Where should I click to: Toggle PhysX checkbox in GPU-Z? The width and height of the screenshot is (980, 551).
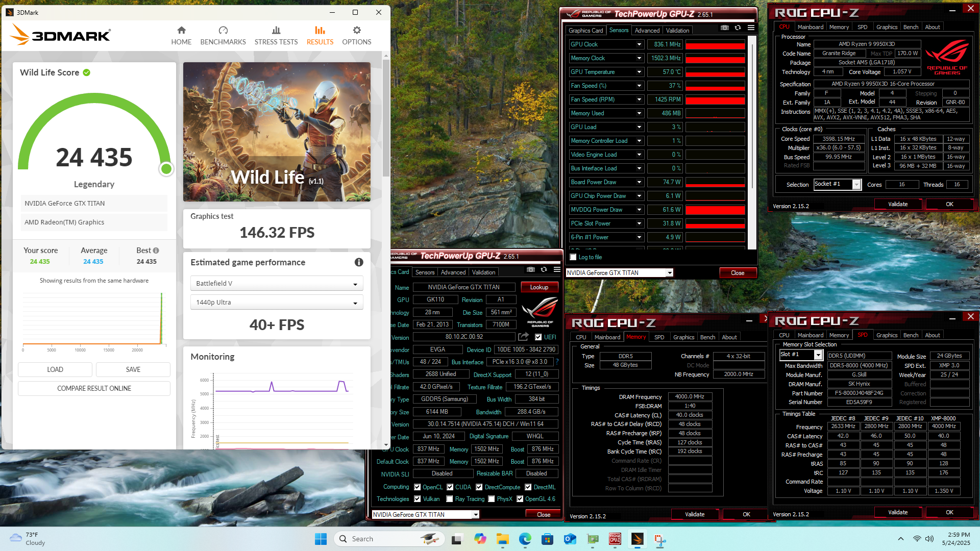coord(492,499)
